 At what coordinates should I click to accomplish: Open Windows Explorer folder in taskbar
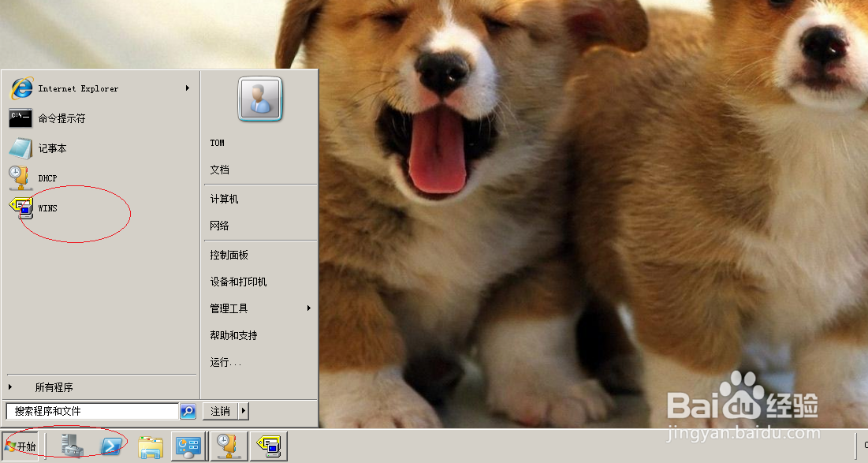click(x=151, y=447)
